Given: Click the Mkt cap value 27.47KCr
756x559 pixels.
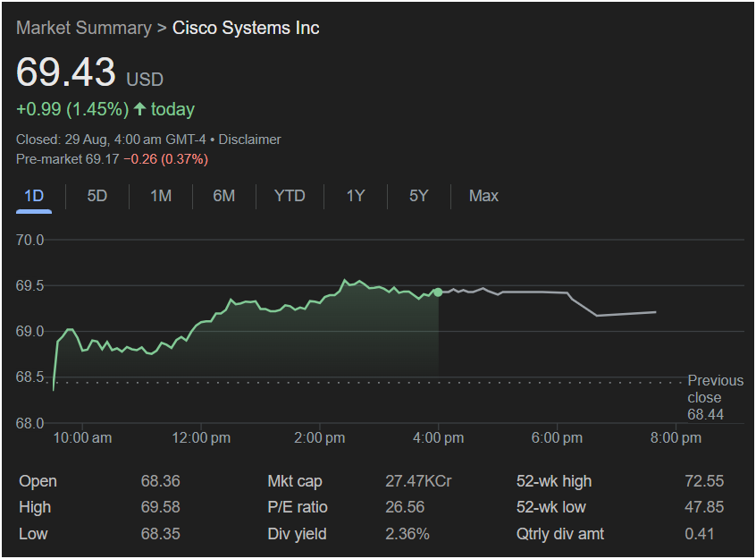Looking at the screenshot, I should tap(418, 481).
